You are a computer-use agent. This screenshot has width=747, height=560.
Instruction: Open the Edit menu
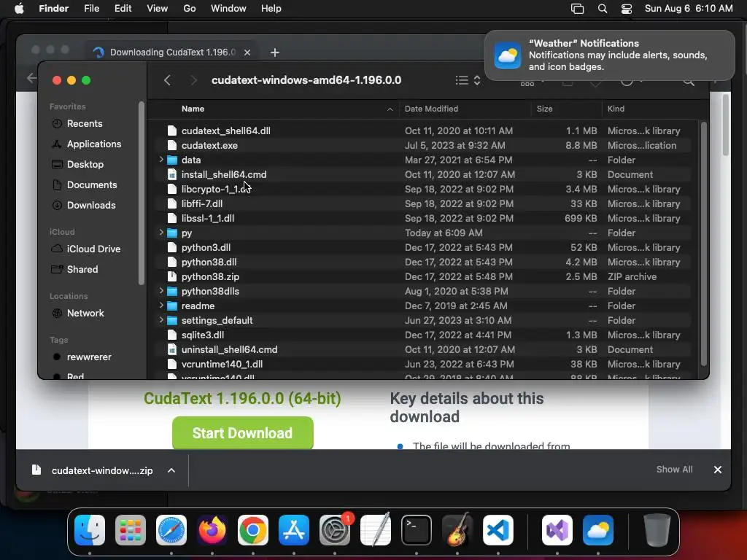[x=123, y=9]
